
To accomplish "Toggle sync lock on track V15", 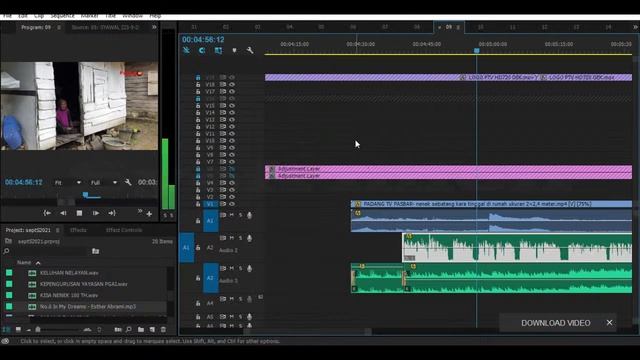I will (223, 106).
